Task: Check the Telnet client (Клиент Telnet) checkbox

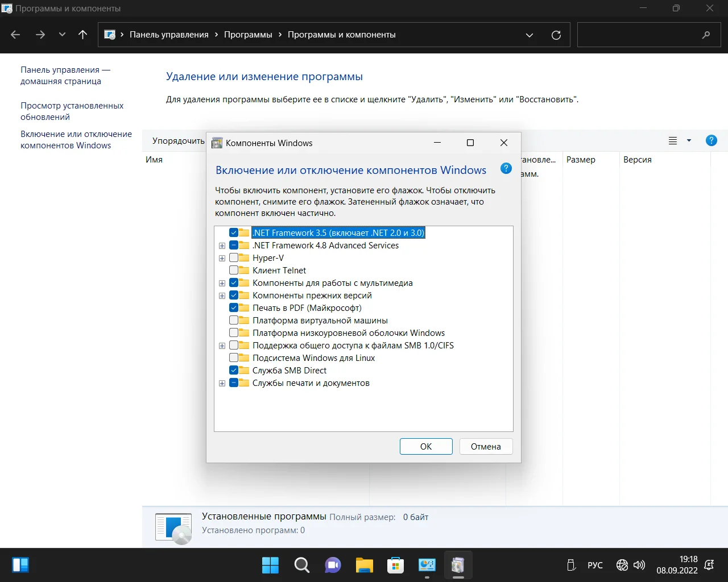Action: pos(234,271)
